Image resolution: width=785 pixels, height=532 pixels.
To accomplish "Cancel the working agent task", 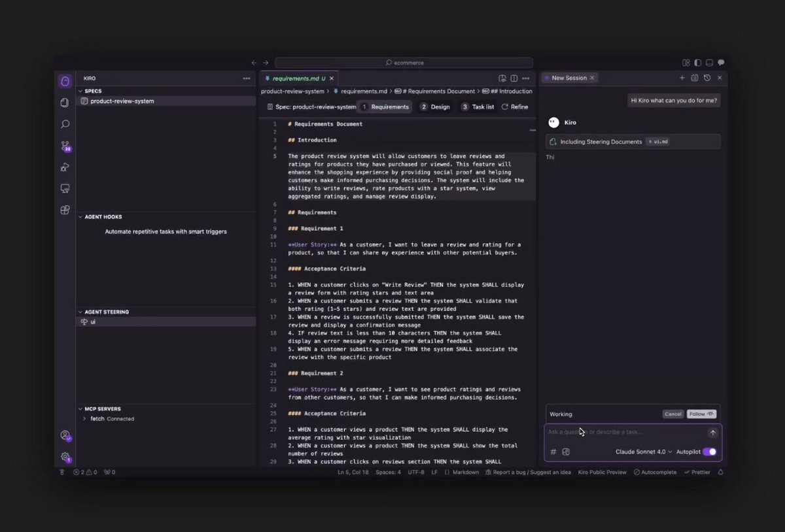I will [672, 414].
